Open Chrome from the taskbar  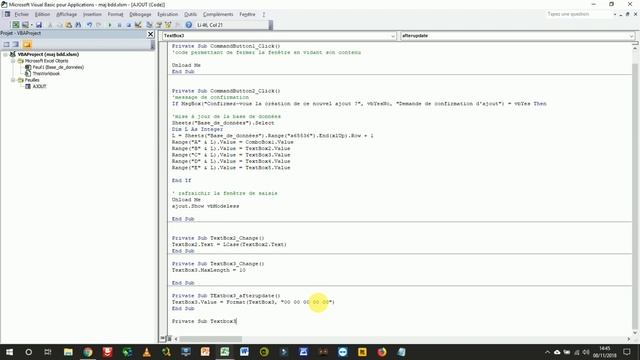(88, 352)
